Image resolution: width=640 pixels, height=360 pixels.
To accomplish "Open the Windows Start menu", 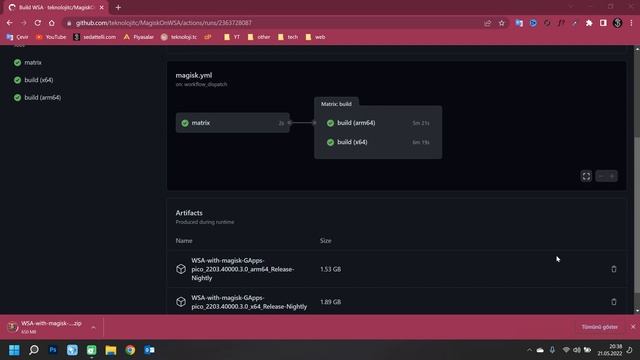I will point(14,350).
